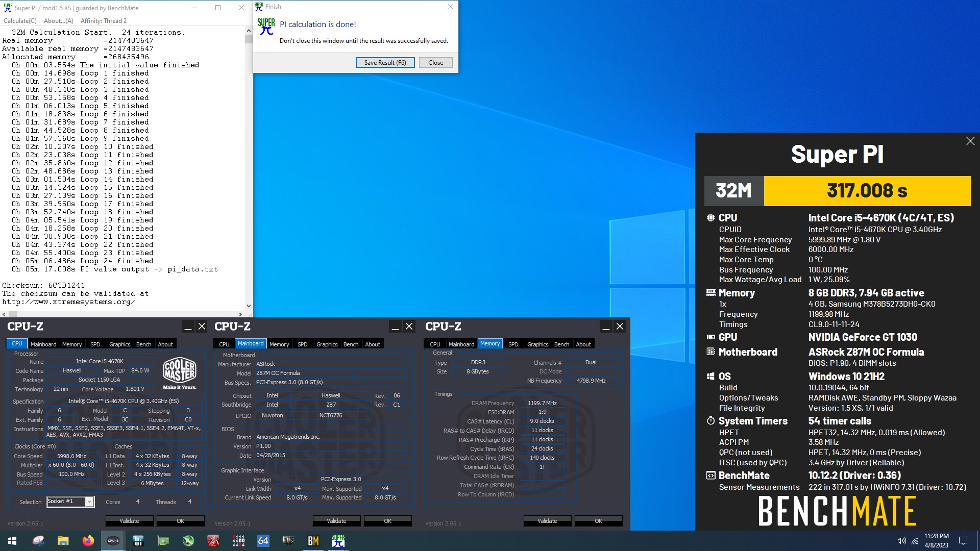Open File Explorer from the taskbar

pos(63,541)
